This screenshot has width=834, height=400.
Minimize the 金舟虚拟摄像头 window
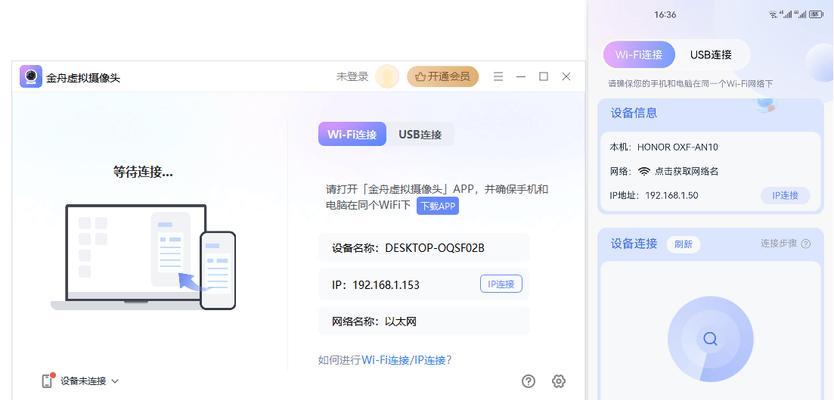[x=521, y=77]
